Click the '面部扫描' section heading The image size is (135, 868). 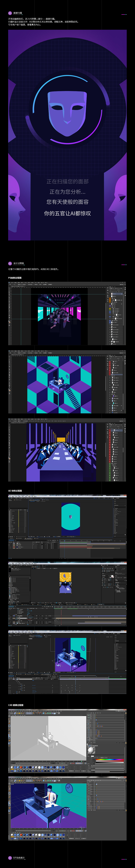18,13
